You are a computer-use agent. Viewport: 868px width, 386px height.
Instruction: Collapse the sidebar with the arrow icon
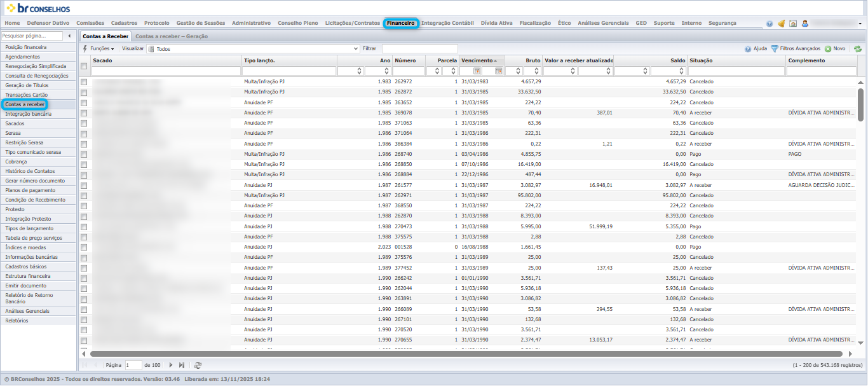point(69,36)
